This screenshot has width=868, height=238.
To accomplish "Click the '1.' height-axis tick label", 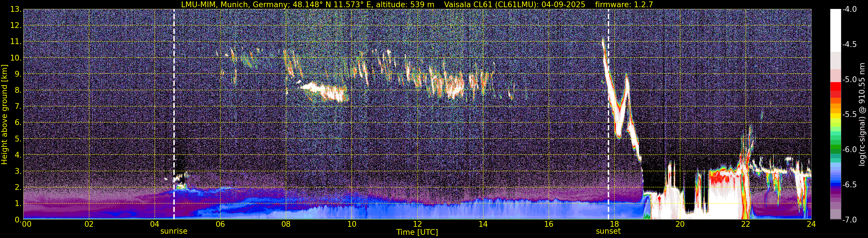I will pyautogui.click(x=18, y=204).
